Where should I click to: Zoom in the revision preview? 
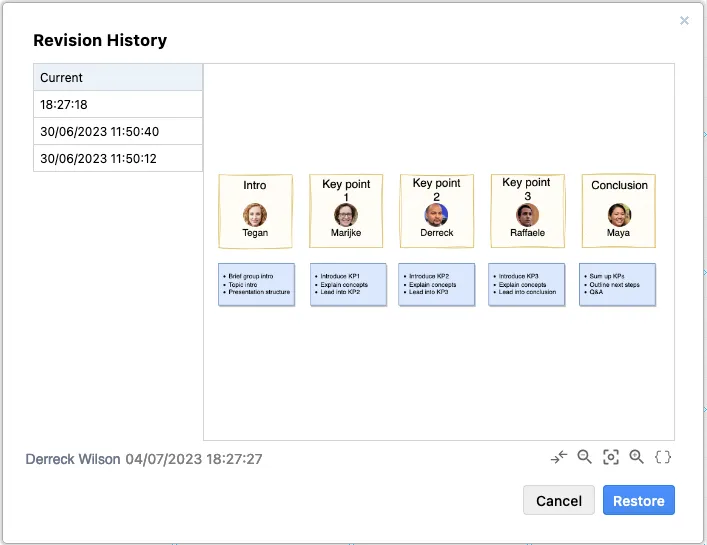[x=636, y=457]
